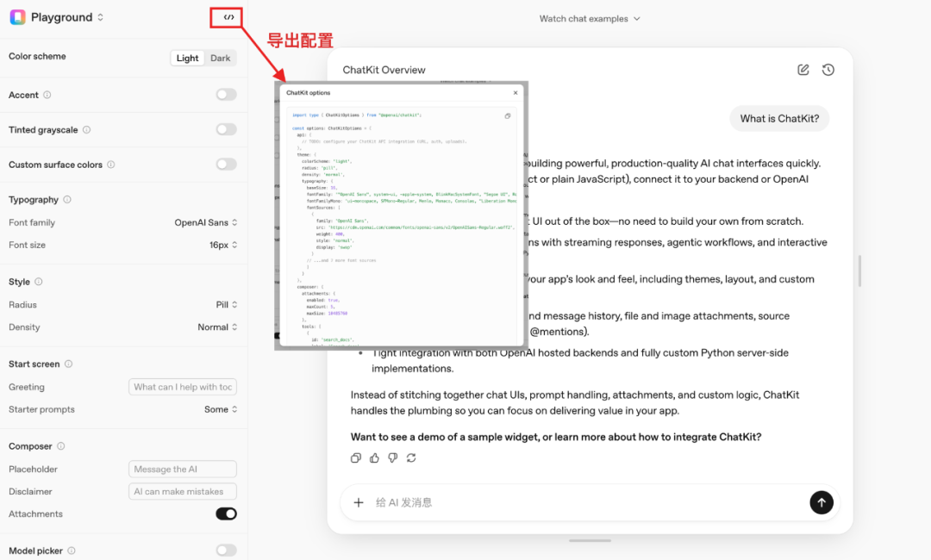Image resolution: width=931 pixels, height=560 pixels.
Task: Click the ChatKit Overview title
Action: tap(384, 70)
